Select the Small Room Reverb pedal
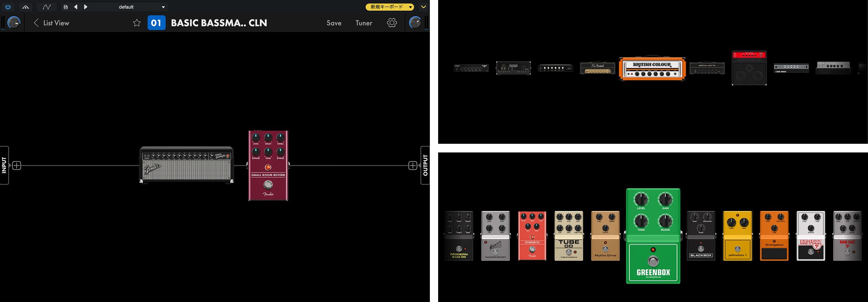Image resolution: width=868 pixels, height=302 pixels. point(268,166)
